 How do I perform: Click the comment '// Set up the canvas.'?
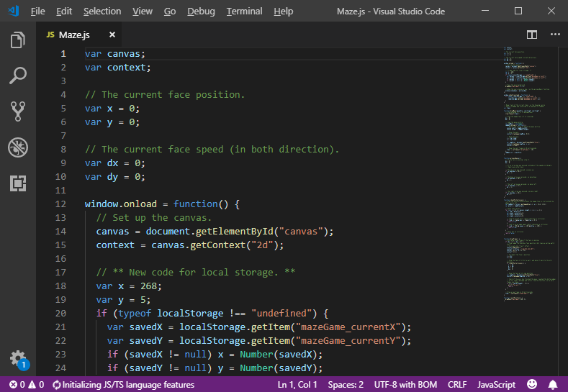tap(153, 217)
